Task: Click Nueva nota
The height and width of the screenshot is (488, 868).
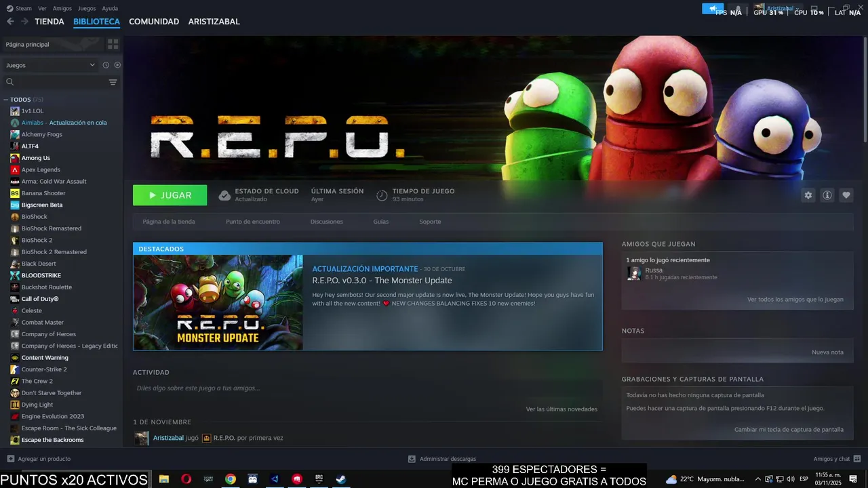Action: tap(828, 352)
